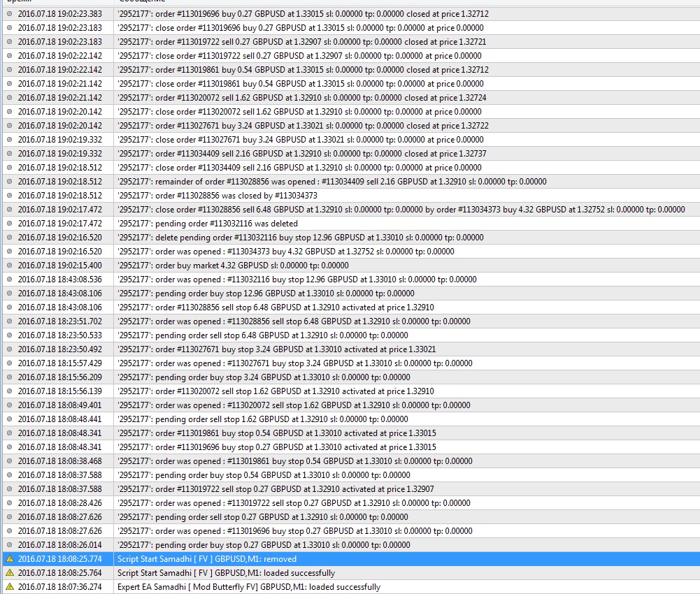The image size is (700, 594).
Task: Select message 'order was opened : #113032116 buy stop 12.96'
Action: pos(297,280)
